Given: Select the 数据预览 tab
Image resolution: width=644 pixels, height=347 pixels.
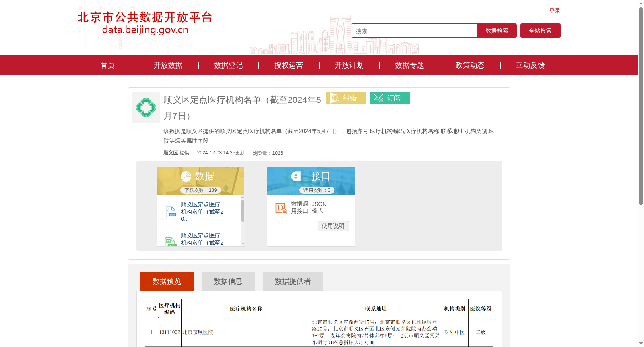Looking at the screenshot, I should coord(167,281).
